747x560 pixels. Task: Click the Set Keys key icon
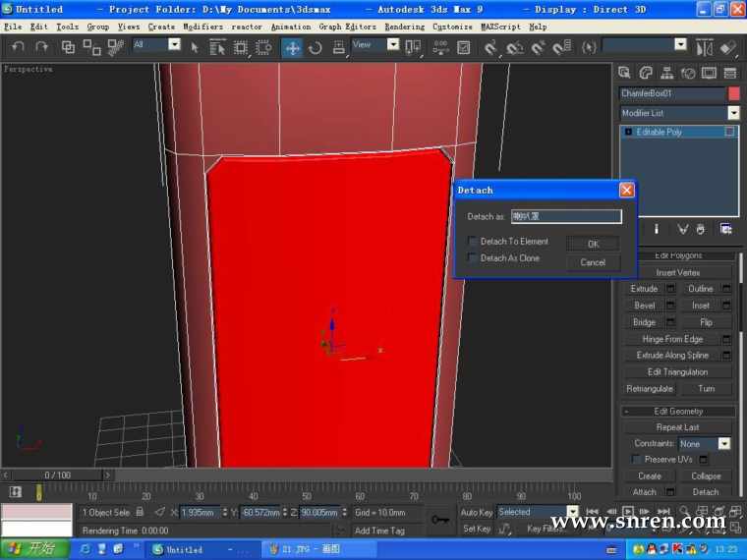click(x=440, y=520)
